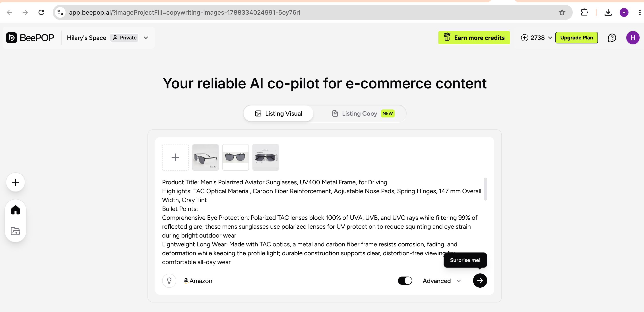Viewport: 644px width, 312px height.
Task: Click the Earn more credits button
Action: click(x=474, y=38)
